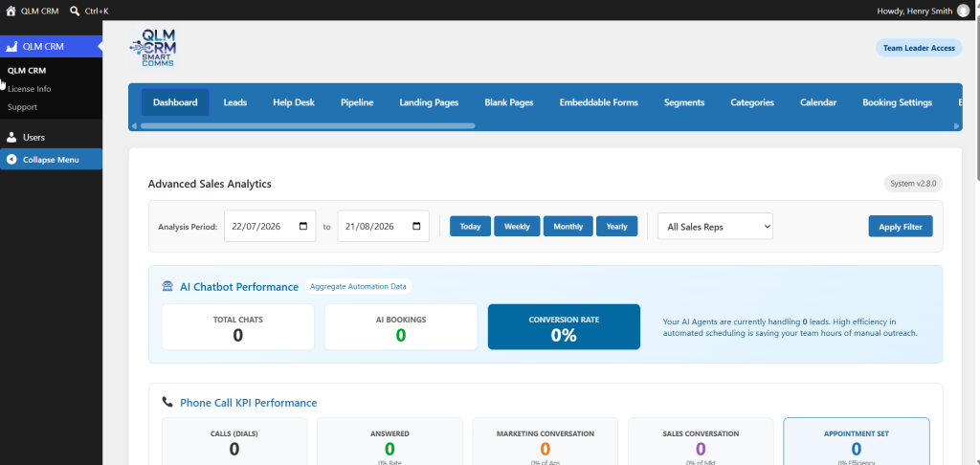Screen dimensions: 980x465
Task: Click the home icon in admin bar
Action: click(x=11, y=11)
